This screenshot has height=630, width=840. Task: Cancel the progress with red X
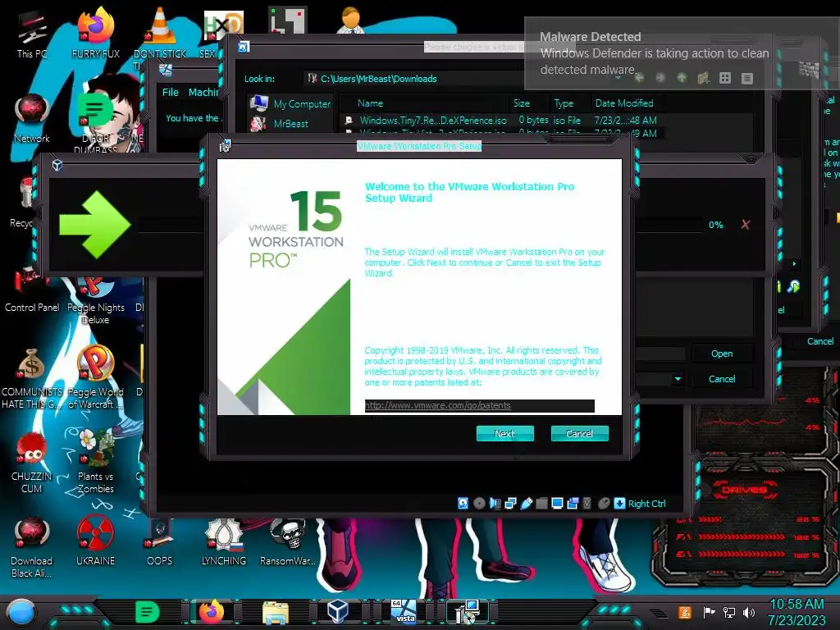(x=745, y=225)
